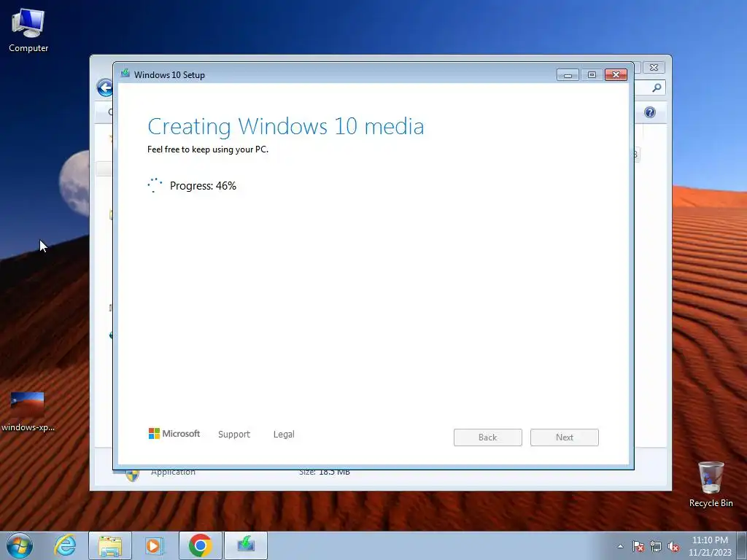Screen dimensions: 747x560
Task: Click the Show desktop strip
Action: pos(742,545)
